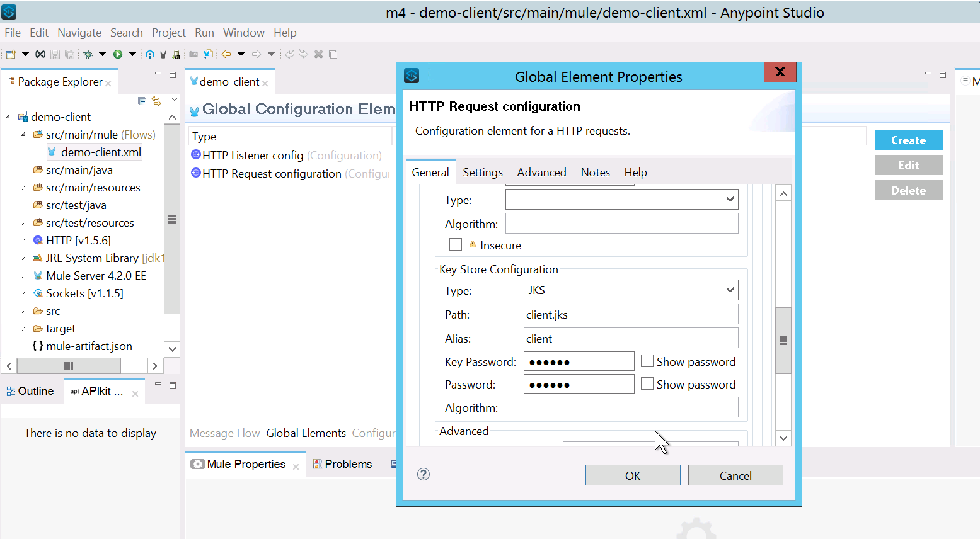The height and width of the screenshot is (539, 980).
Task: Open the New toolbar dropdown arrow
Action: coord(25,54)
